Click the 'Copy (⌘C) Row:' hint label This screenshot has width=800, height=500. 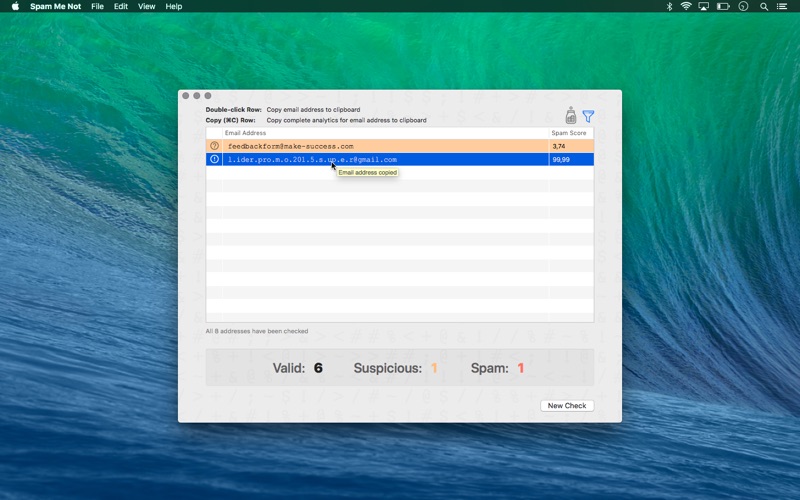[230, 120]
